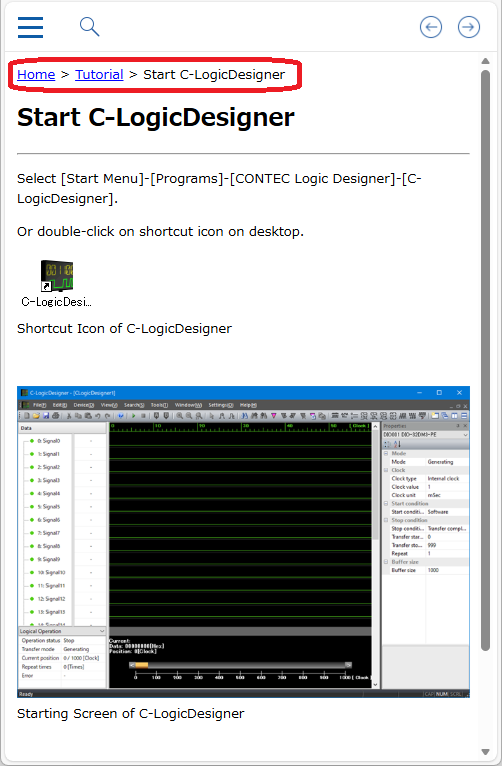The image size is (502, 766).
Task: Select Signal0 in the Data tree
Action: pyautogui.click(x=48, y=441)
